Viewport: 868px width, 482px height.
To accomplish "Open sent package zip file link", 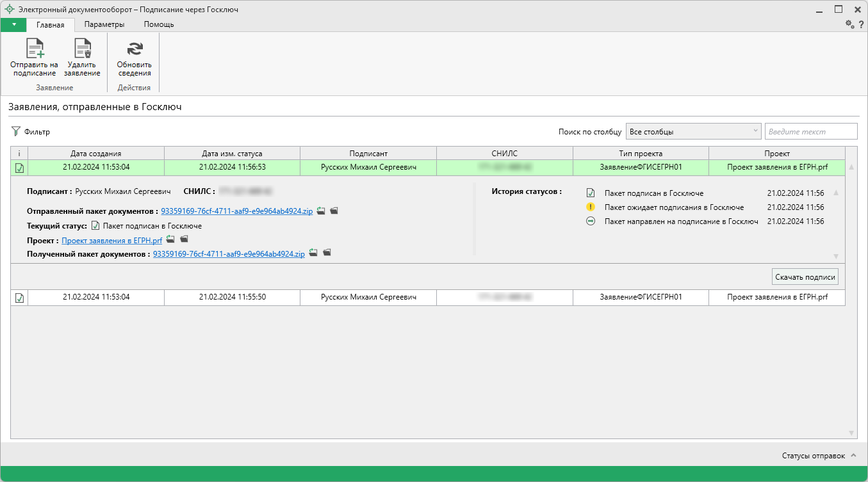I will pyautogui.click(x=236, y=211).
